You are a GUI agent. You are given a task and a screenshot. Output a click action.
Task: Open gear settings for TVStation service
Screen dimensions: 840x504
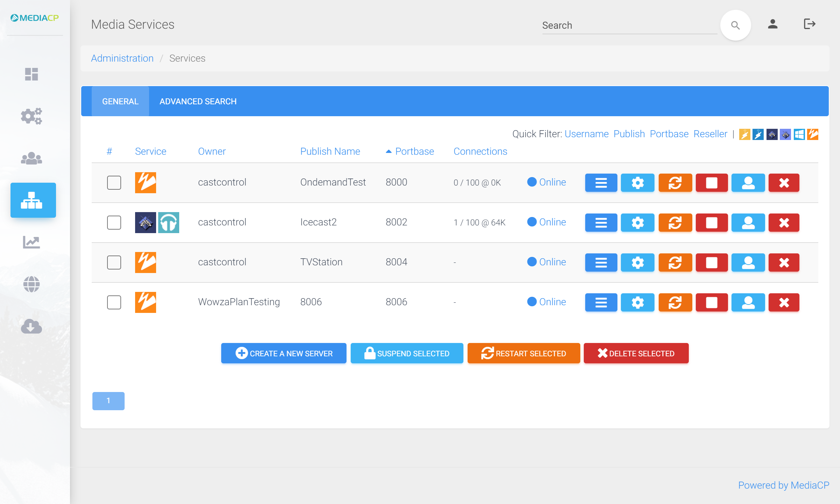[x=637, y=262]
